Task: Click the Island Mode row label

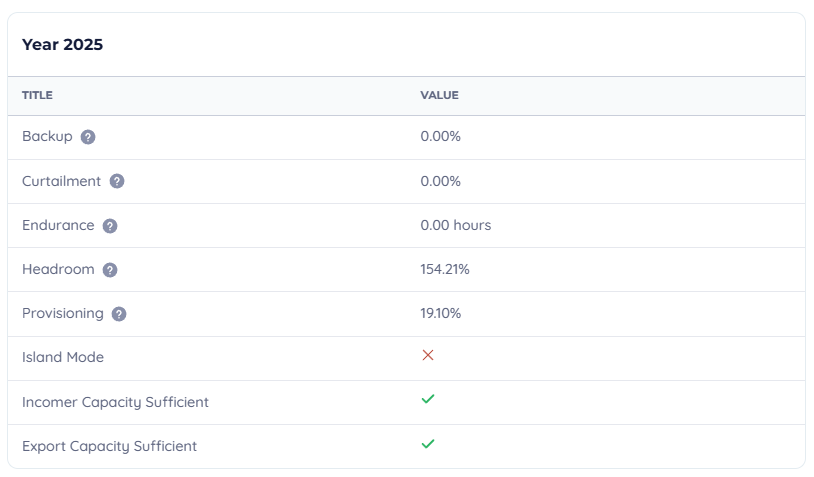Action: pos(63,358)
